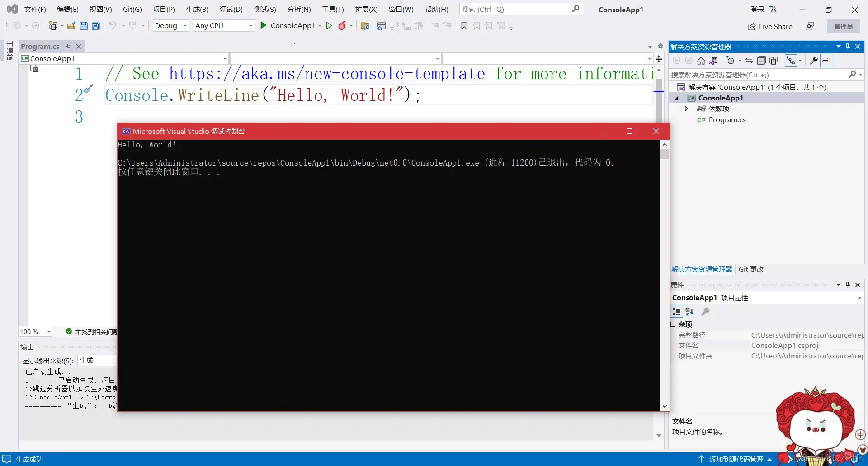Open the 调试(D) menu

click(x=231, y=10)
